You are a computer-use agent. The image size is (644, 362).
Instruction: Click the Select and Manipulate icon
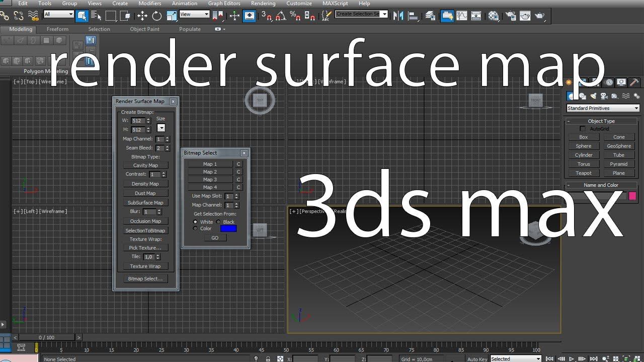tap(235, 16)
